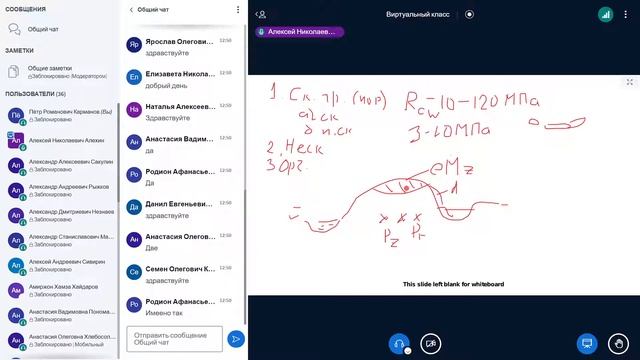This screenshot has height=360, width=640.
Task: Click "This slide left blank for whiteboard" text
Action: coord(453,284)
